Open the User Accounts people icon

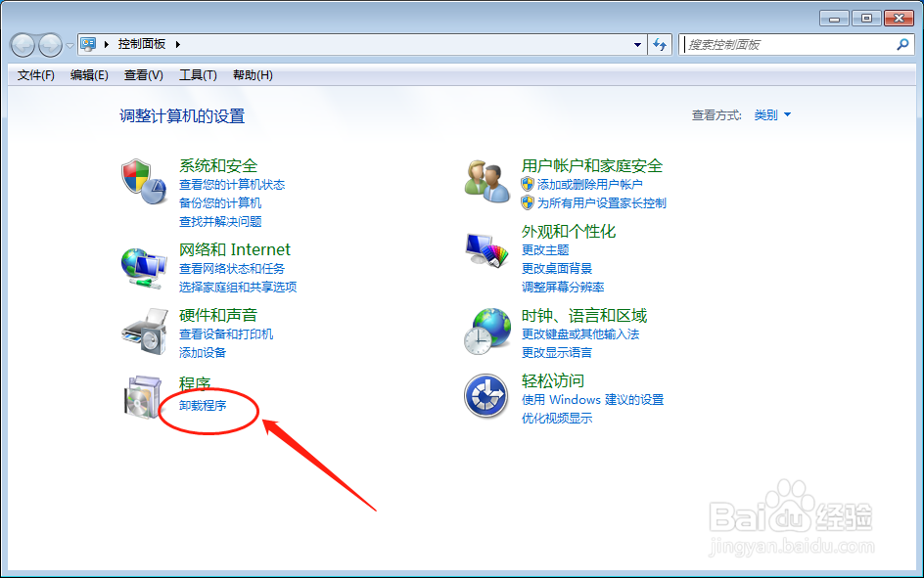486,181
